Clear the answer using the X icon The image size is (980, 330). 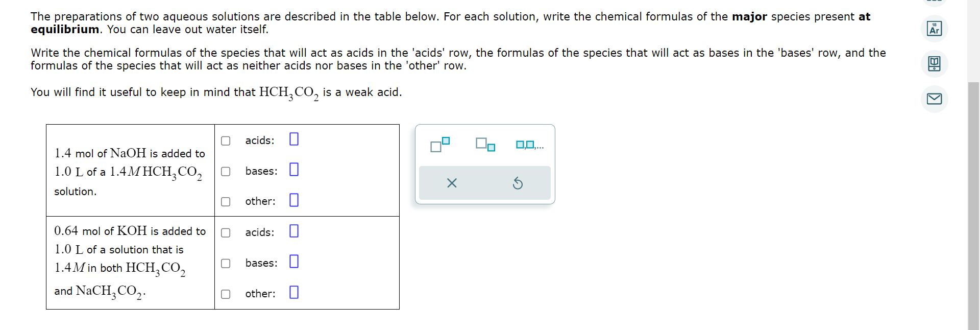tap(451, 183)
